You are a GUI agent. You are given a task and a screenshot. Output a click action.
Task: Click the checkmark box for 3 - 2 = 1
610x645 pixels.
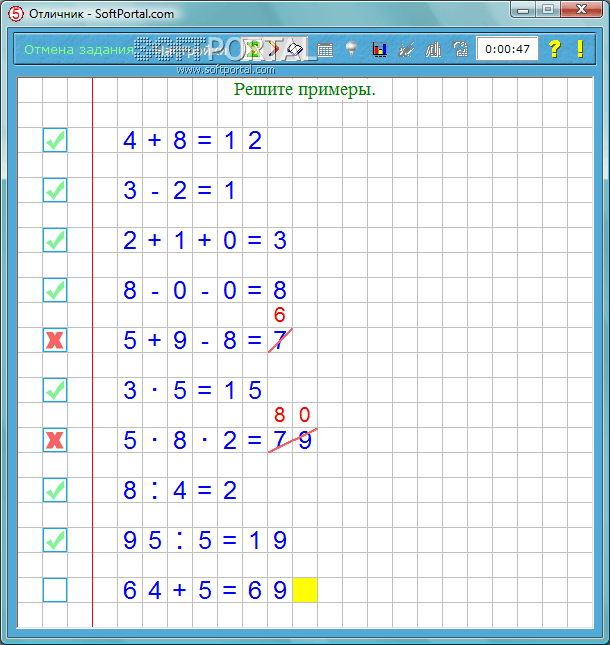coord(55,190)
